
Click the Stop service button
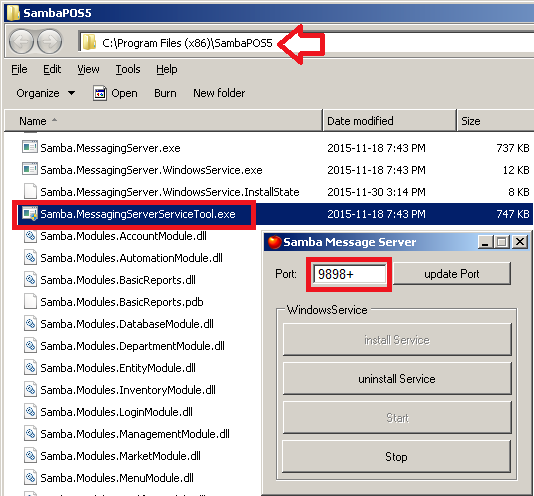tap(397, 456)
